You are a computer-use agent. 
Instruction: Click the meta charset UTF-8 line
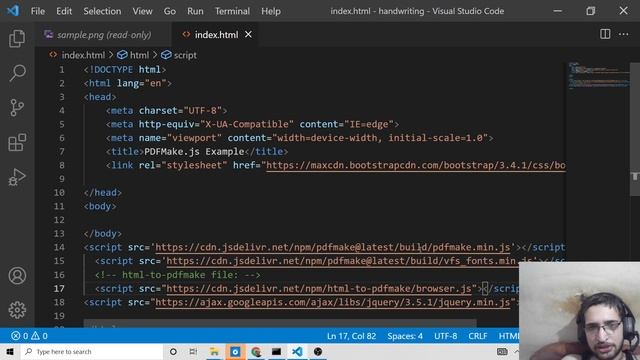166,111
